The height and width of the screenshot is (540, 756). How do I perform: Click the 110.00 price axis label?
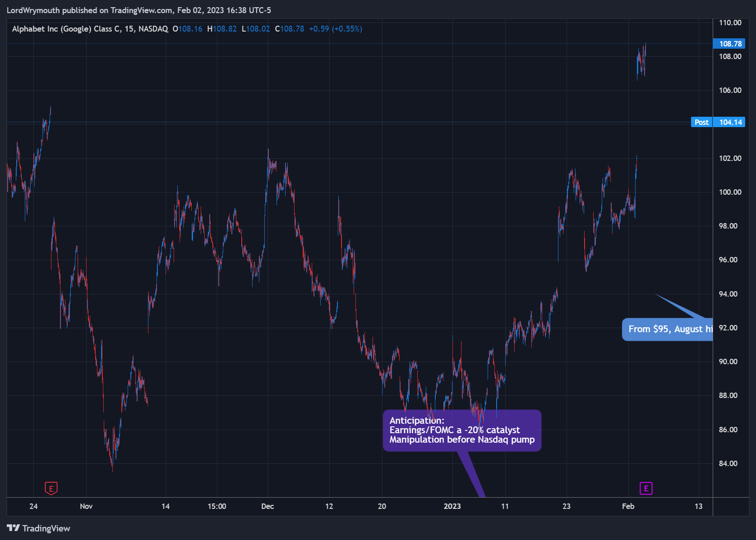coord(730,23)
